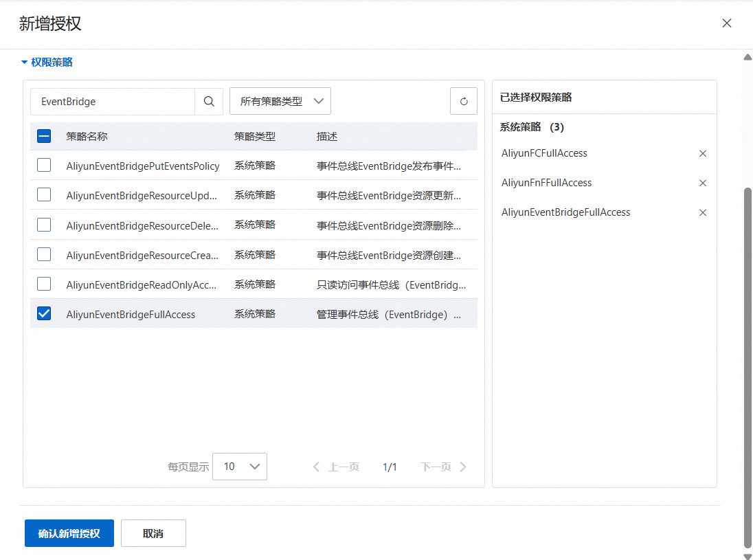753x560 pixels.
Task: Remove AliyunFnFFullAccess from selected policies
Action: click(703, 183)
